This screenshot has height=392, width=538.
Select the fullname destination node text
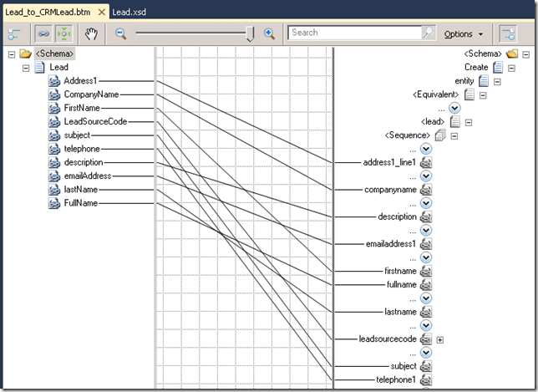402,284
